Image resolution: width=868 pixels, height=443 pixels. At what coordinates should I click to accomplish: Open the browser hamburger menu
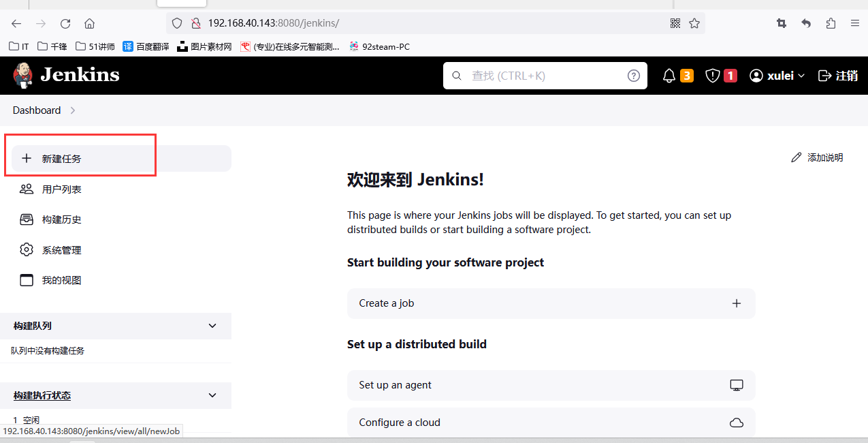855,23
